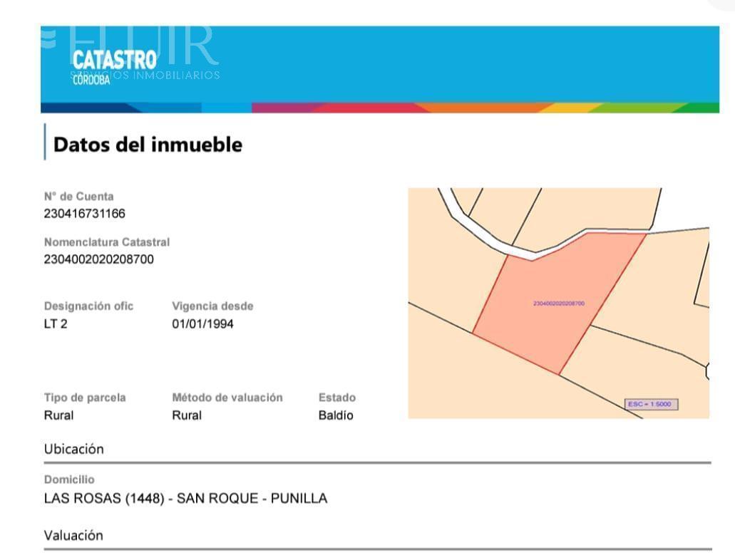Image resolution: width=735 pixels, height=560 pixels.
Task: Click the Catastro Córdoba logo
Action: pyautogui.click(x=114, y=67)
